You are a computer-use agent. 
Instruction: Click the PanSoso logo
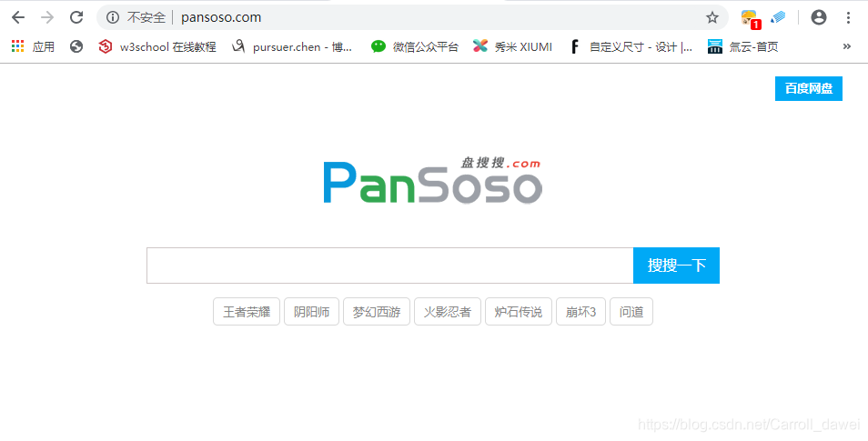click(432, 180)
